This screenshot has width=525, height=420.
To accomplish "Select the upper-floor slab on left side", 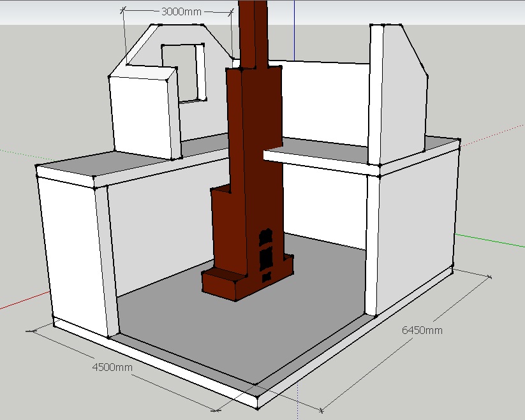I will pyautogui.click(x=128, y=161).
